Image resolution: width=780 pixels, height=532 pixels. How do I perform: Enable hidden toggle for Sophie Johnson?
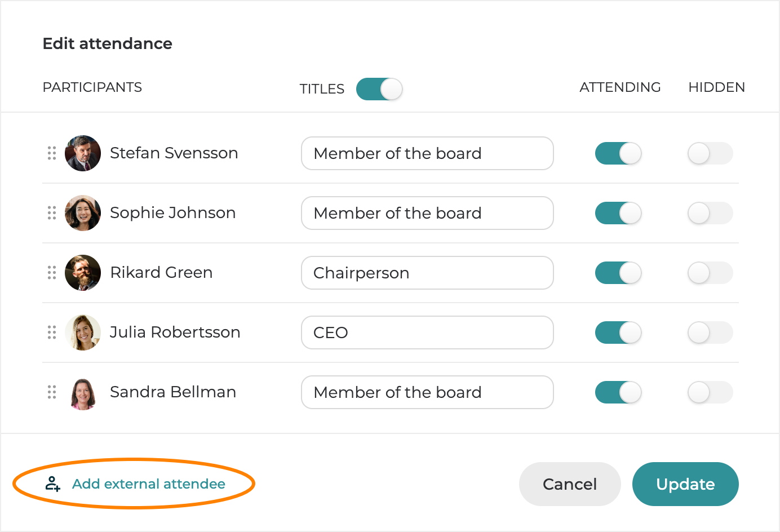(710, 213)
